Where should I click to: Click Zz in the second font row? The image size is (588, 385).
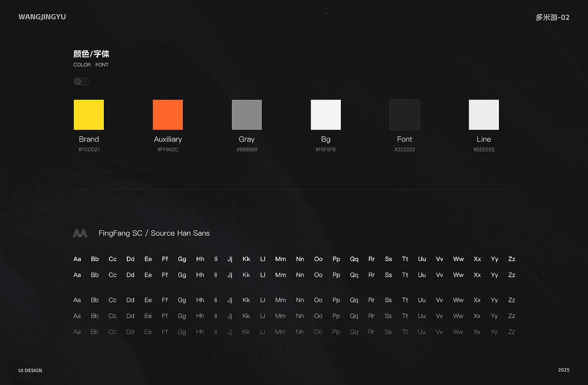click(512, 275)
